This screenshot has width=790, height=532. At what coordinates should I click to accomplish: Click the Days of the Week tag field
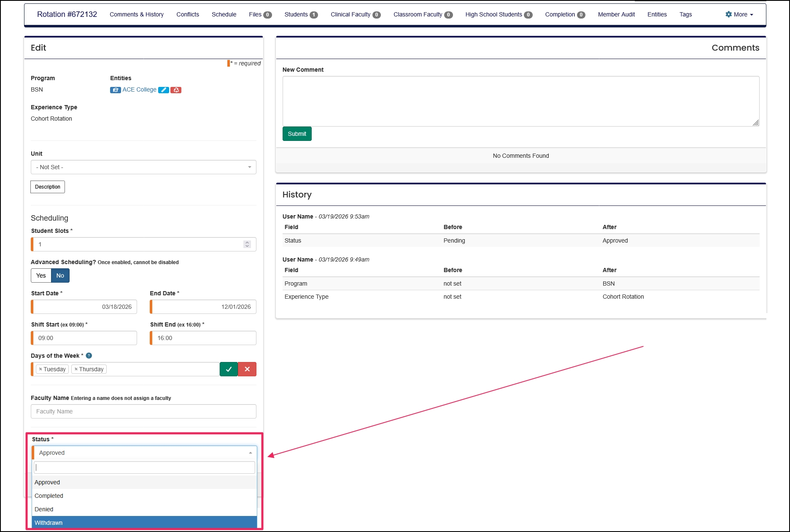coord(125,369)
